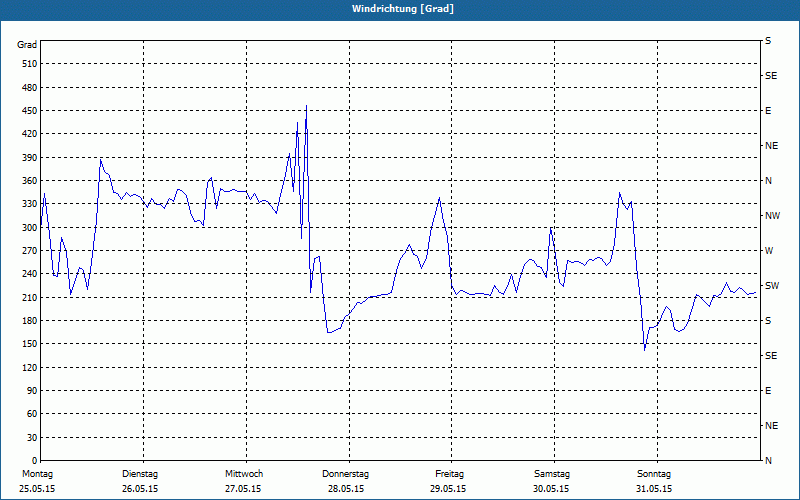Image resolution: width=800 pixels, height=500 pixels.
Task: Click the date '27.05.15'
Action: coord(243,489)
